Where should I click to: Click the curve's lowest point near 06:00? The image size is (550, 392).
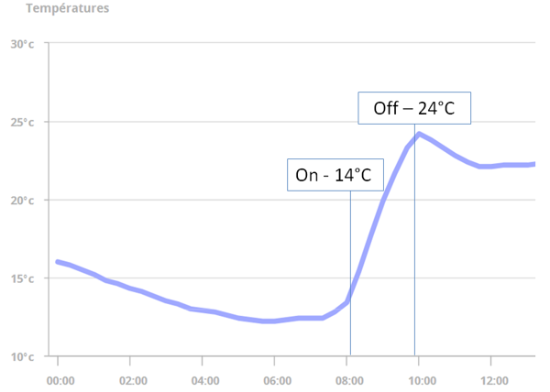click(269, 321)
